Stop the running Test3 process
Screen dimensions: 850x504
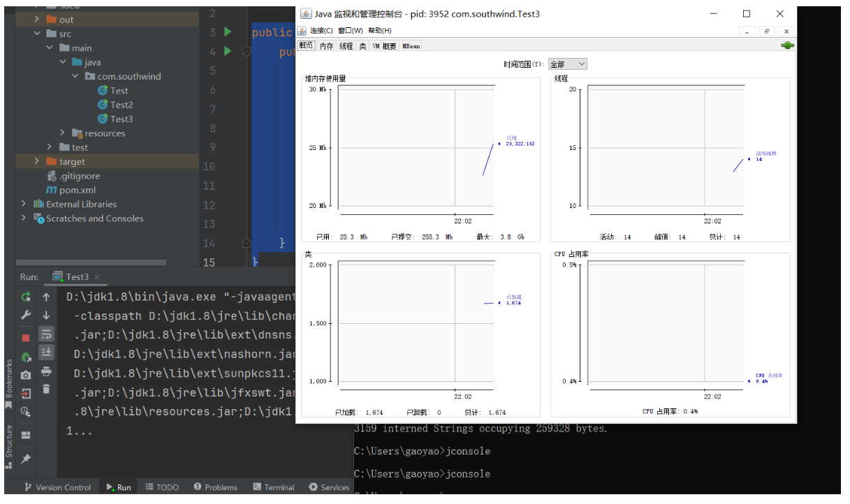(x=26, y=337)
